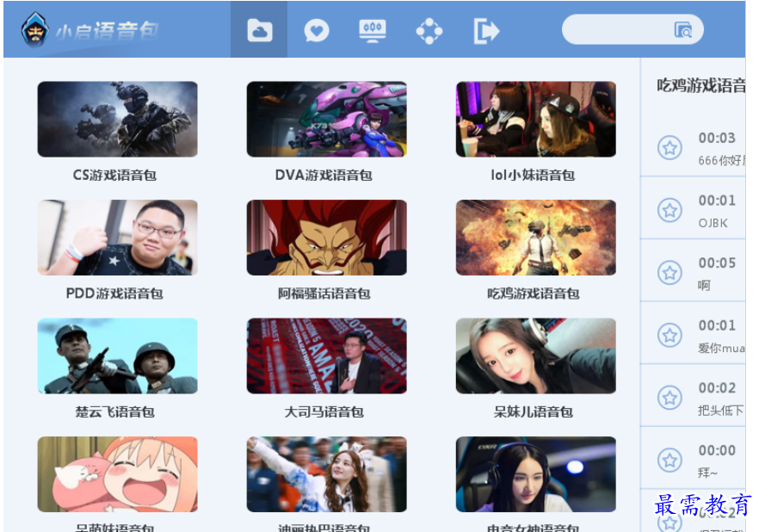Click the 阿福骚话语音包 label
Image resolution: width=759 pixels, height=532 pixels.
click(324, 294)
